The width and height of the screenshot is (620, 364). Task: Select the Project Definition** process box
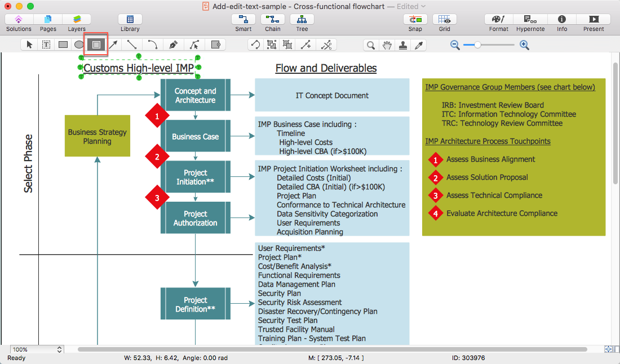click(x=196, y=304)
